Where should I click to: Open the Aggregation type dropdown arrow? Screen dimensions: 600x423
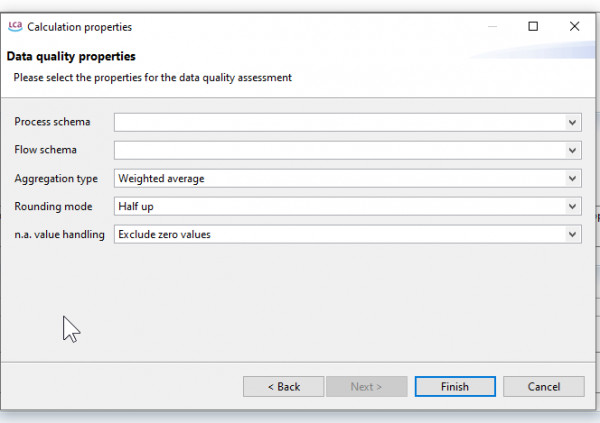coord(572,178)
